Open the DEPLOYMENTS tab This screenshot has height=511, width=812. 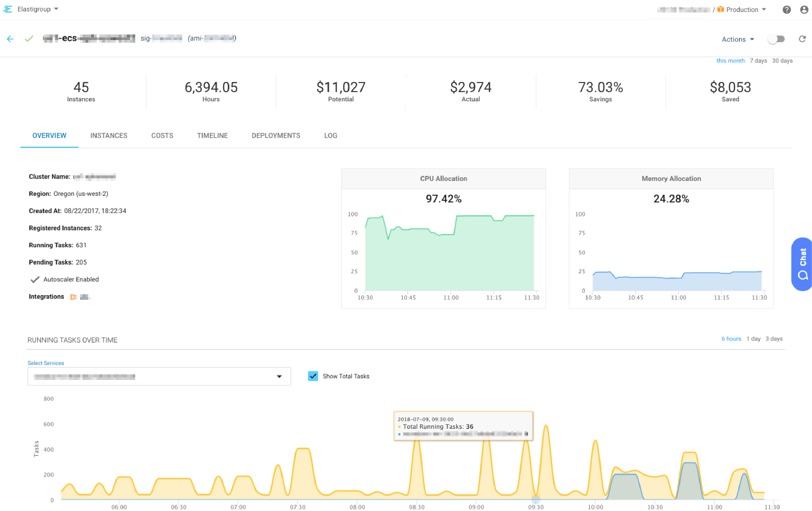pyautogui.click(x=275, y=136)
